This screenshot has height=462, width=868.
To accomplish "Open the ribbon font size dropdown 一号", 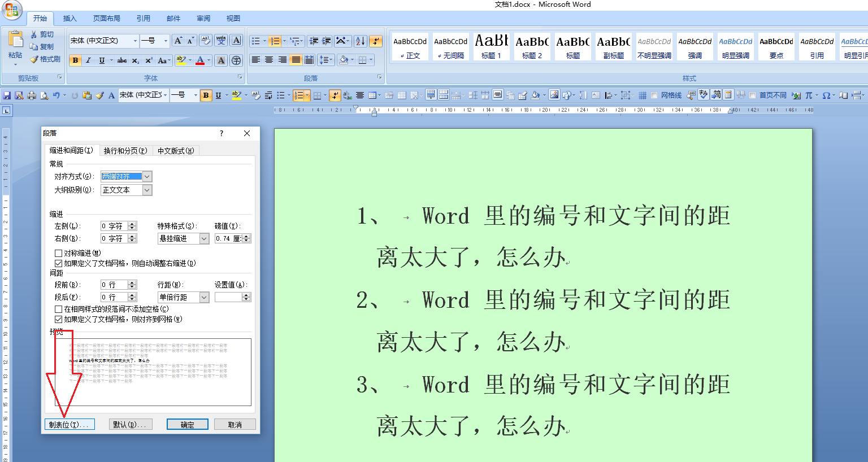I will point(166,41).
